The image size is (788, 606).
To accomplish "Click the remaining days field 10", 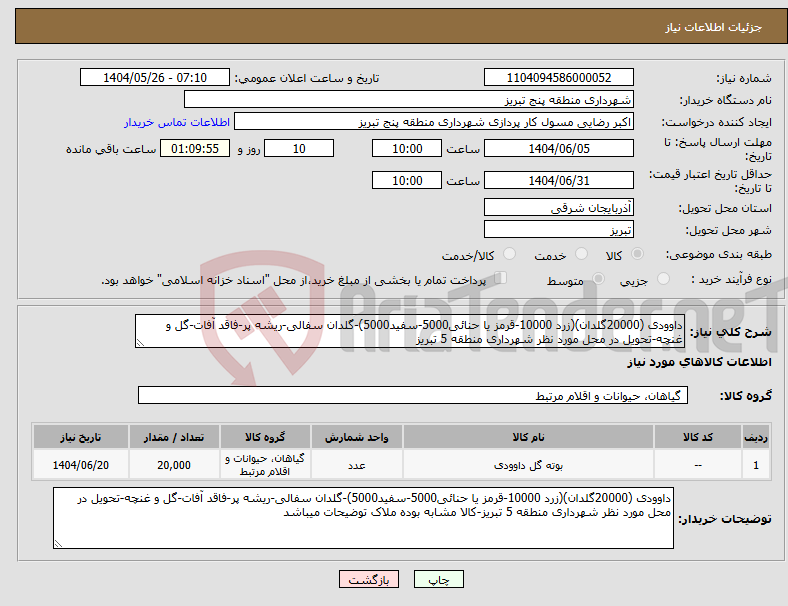I will click(x=299, y=149).
